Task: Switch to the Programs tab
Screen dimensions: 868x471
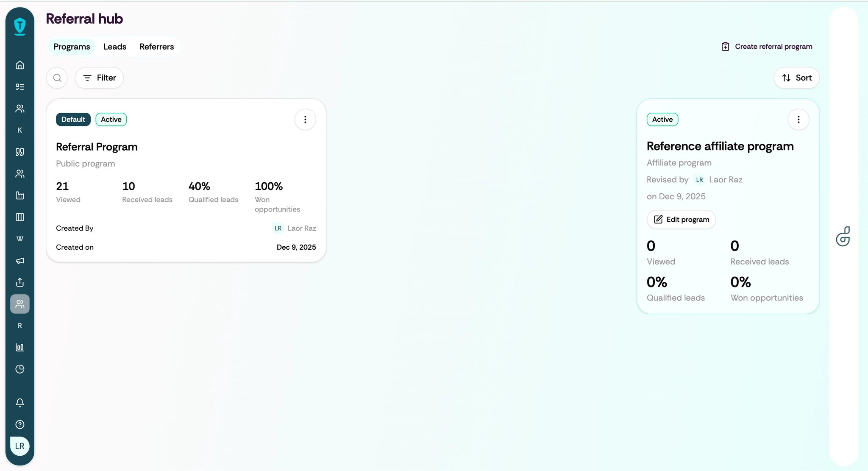Action: tap(72, 47)
